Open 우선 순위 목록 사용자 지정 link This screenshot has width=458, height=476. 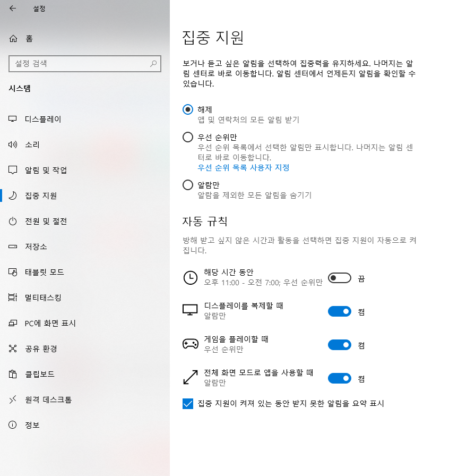(x=244, y=167)
